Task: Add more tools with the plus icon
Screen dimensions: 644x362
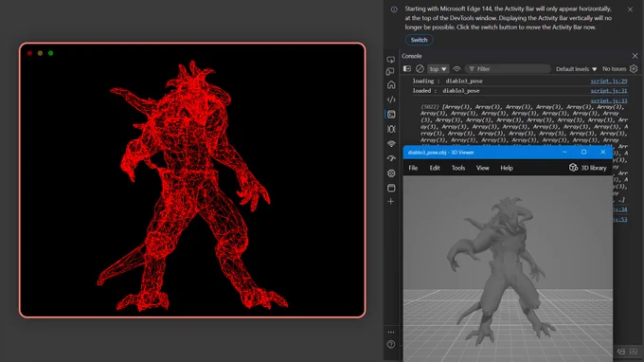Action: (x=391, y=201)
